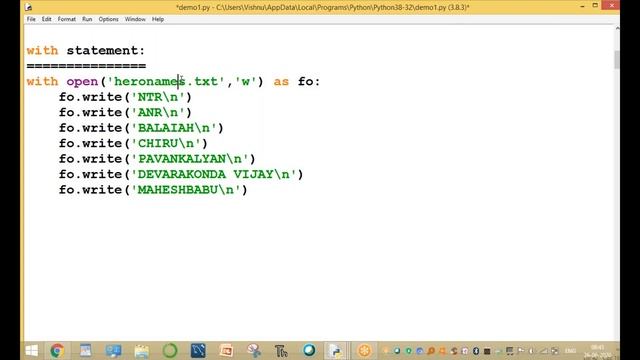Maximize the IDLE editor window

click(x=595, y=6)
